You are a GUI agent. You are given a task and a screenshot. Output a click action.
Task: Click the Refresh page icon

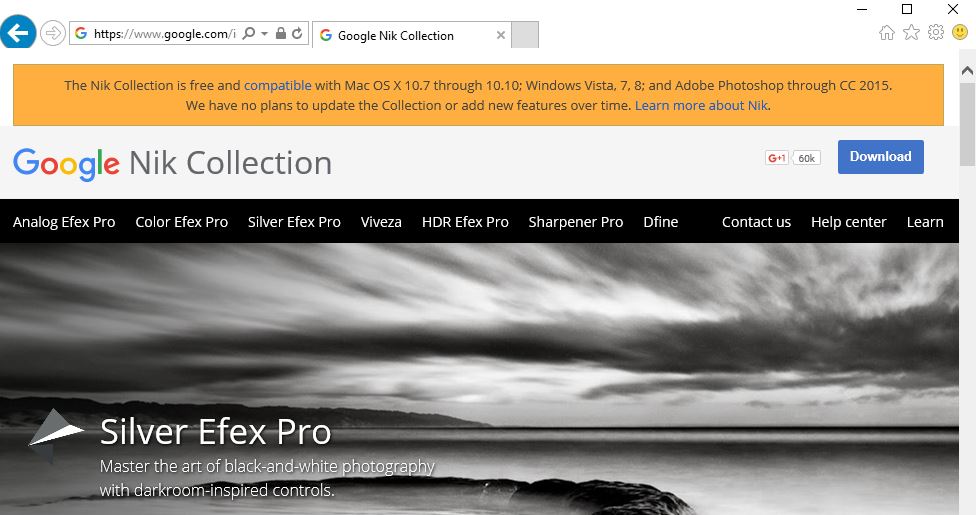pyautogui.click(x=298, y=33)
